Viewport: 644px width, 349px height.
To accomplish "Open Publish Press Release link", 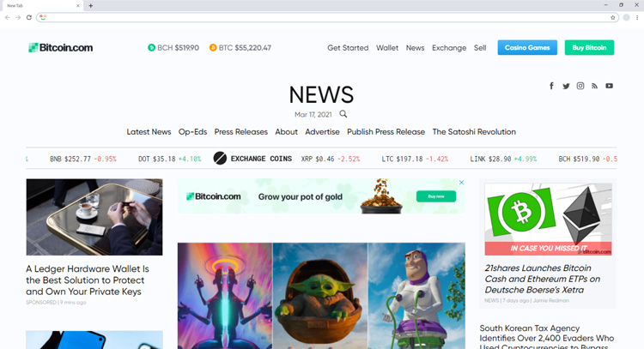I will coord(386,132).
